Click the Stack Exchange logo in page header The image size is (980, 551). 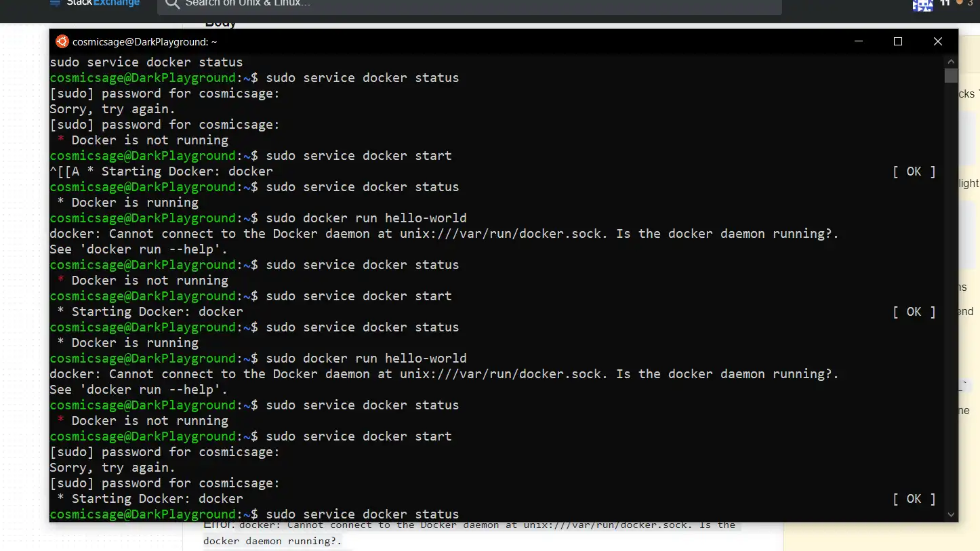(x=95, y=3)
